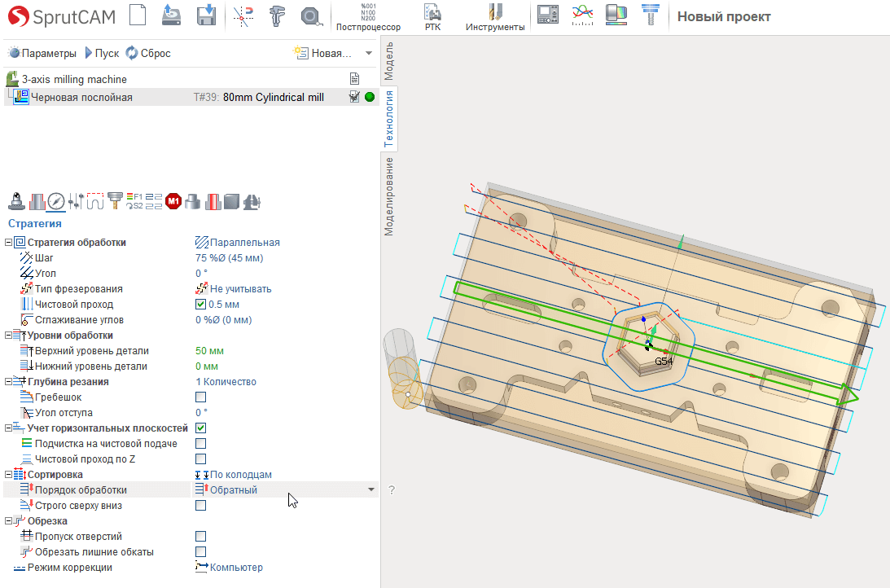Toggle the green status dot of Черновая послойная
The width and height of the screenshot is (890, 588).
[x=370, y=97]
